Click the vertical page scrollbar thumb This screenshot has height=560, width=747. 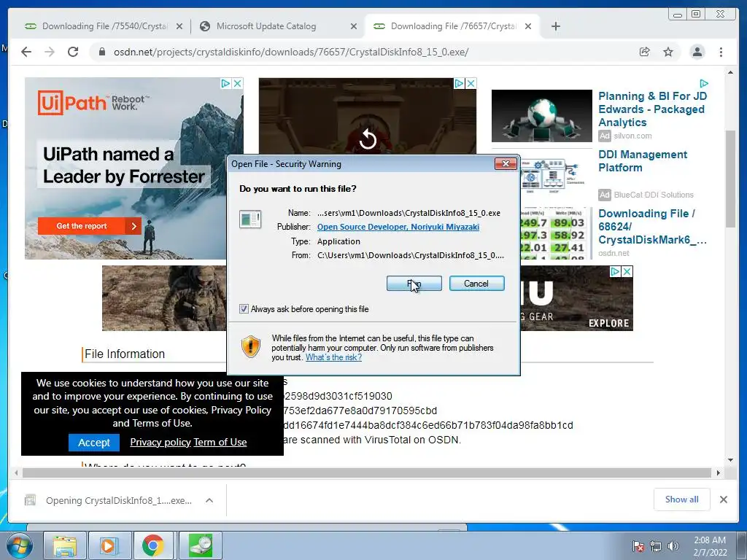point(730,179)
